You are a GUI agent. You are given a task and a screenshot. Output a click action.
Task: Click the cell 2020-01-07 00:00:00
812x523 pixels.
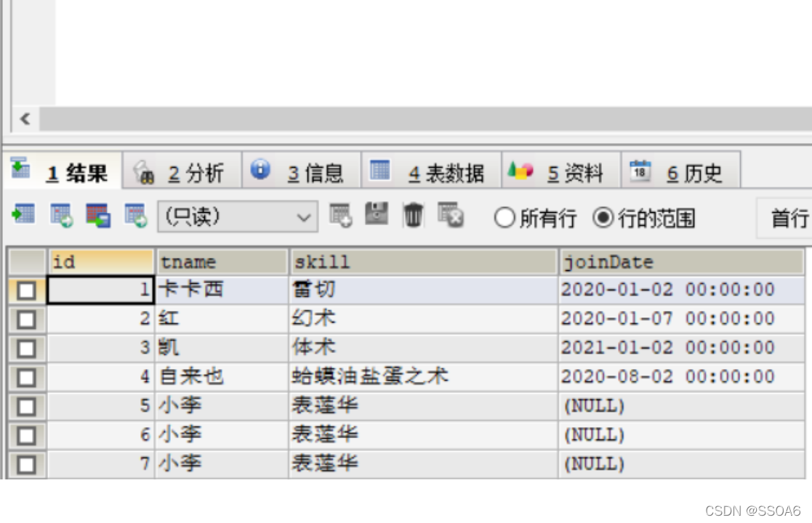coord(681,319)
